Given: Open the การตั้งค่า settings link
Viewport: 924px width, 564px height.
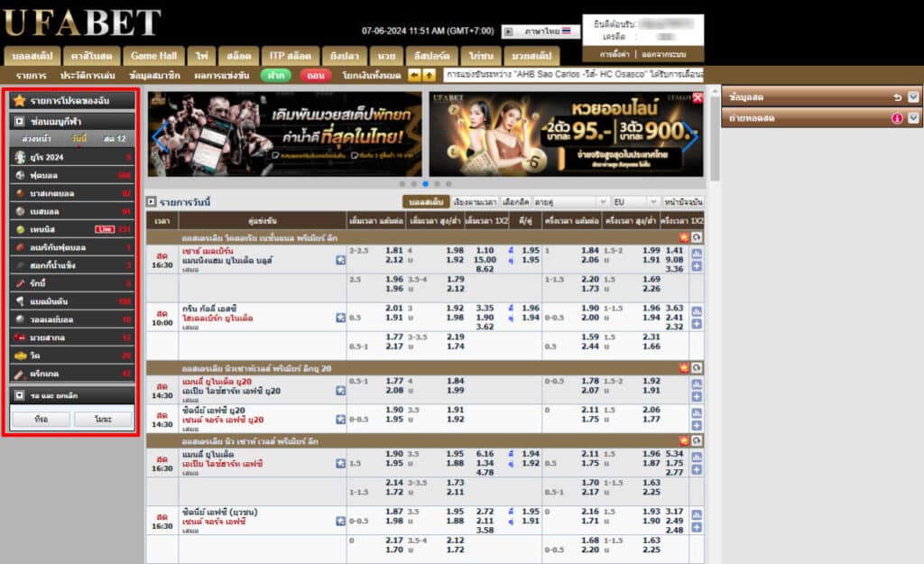Looking at the screenshot, I should [x=614, y=54].
